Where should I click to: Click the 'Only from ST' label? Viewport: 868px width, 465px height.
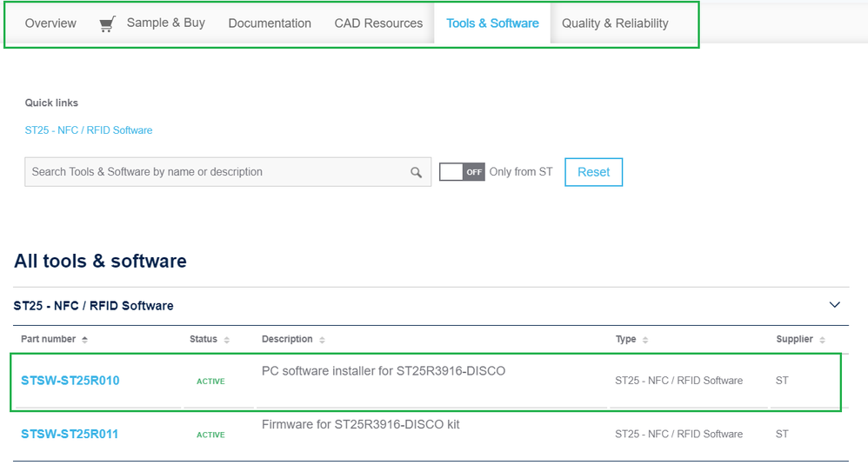pyautogui.click(x=521, y=172)
